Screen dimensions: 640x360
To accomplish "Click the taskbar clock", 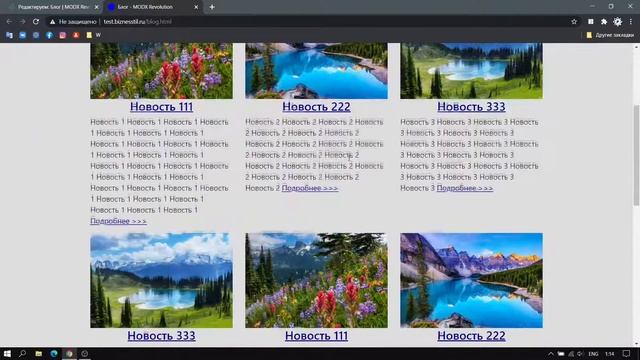I will click(x=609, y=354).
